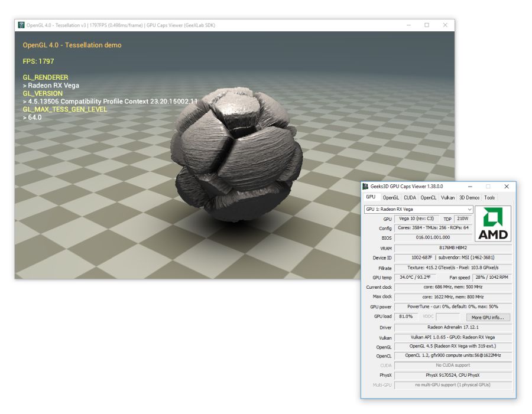Image resolution: width=532 pixels, height=414 pixels.
Task: Click the Compatibility Profile Context version text
Action: pos(111,102)
